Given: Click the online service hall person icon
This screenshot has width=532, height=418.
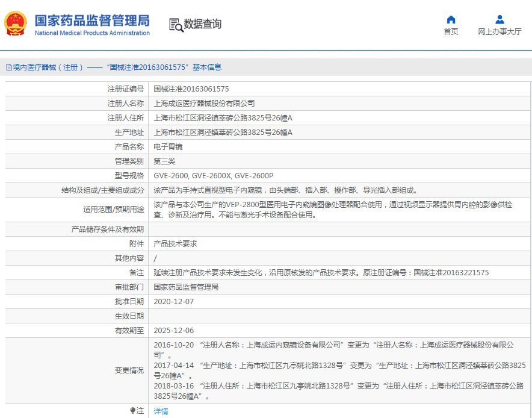Looking at the screenshot, I should click(500, 19).
